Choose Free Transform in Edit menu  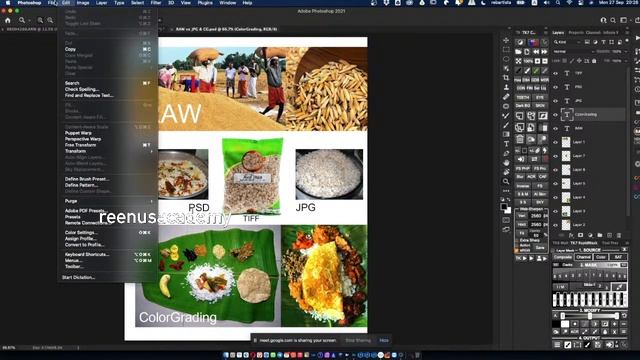[x=108, y=145]
